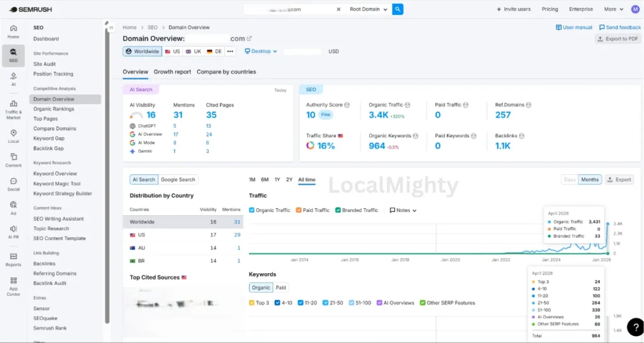Screen dimensions: 644x343
Task: Toggle Organic Traffic checkbox in Traffic chart
Action: (x=252, y=210)
